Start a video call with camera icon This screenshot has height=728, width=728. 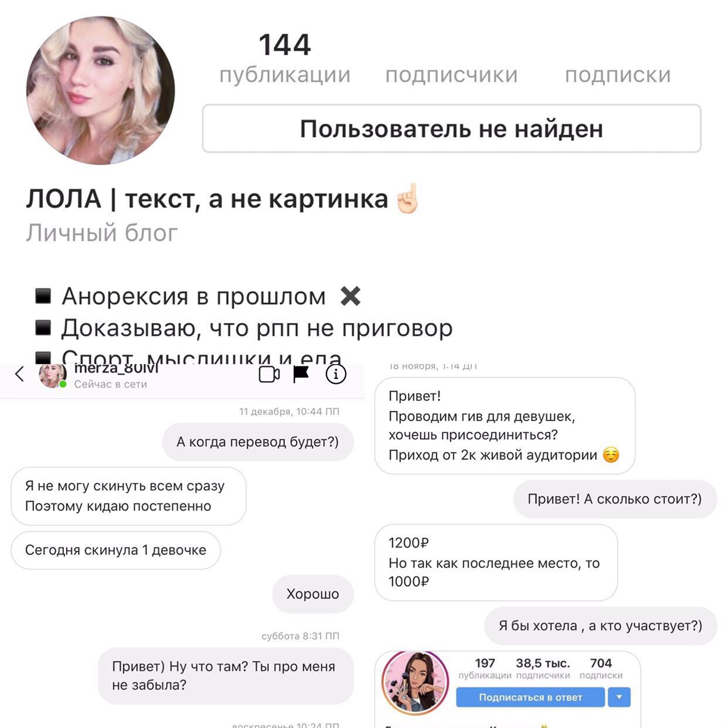tap(269, 374)
